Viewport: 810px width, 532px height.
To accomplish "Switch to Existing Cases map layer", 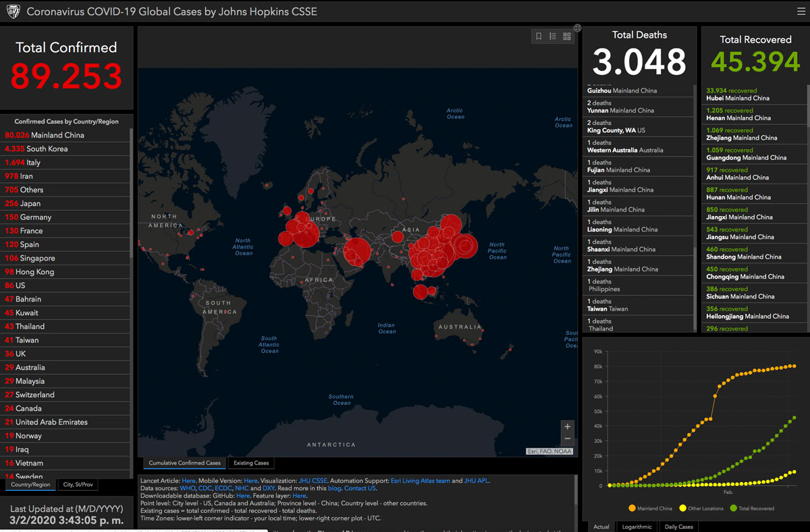I will tap(251, 463).
